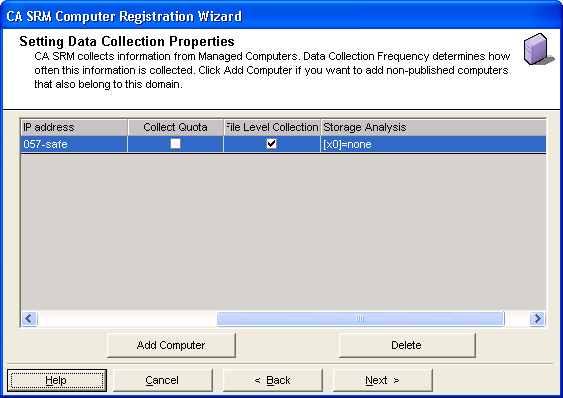Viewport: 563px width, 398px height.
Task: Proceed with the Next button
Action: tap(382, 380)
